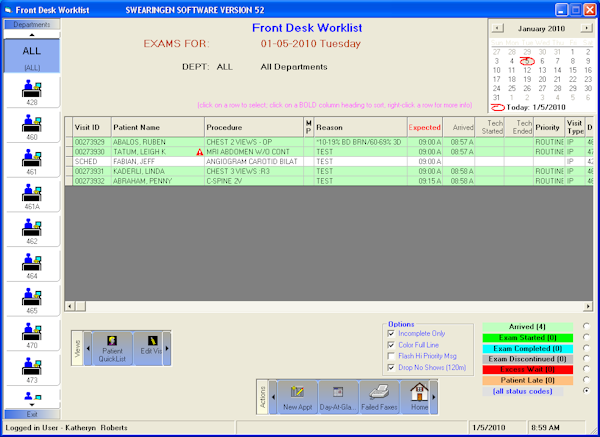Select the Exam Discontinued radio button

[x=586, y=359]
